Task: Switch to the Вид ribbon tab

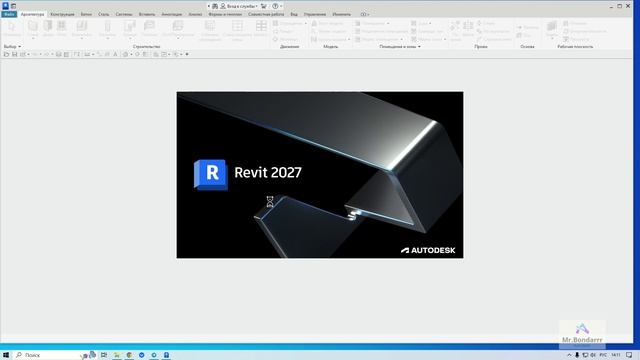Action: pyautogui.click(x=294, y=14)
